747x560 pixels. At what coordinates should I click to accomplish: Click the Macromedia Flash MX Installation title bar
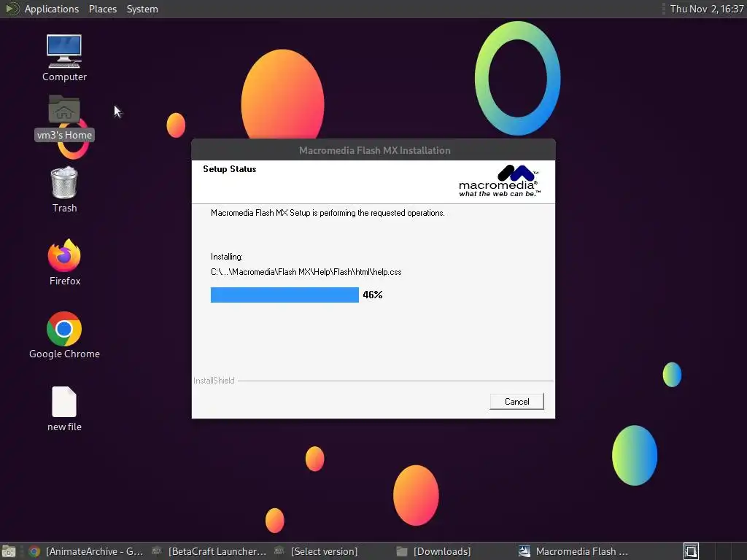click(x=373, y=150)
